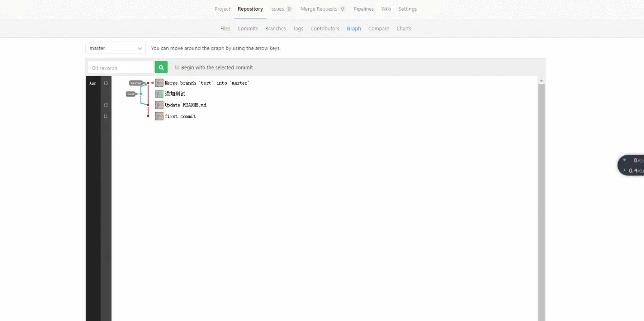Click the graph vertical scrollbar thumb
Viewport: 644px width, 321px height.
click(x=541, y=202)
